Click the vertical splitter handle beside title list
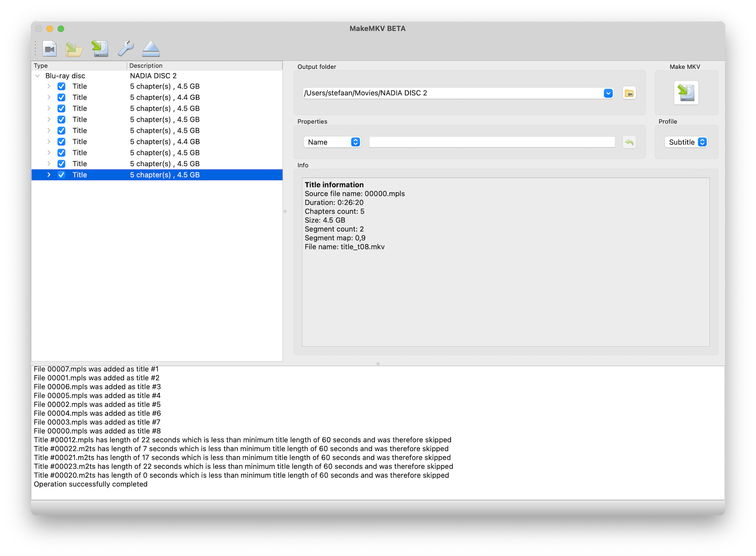Viewport: 756px width, 556px height. [285, 211]
